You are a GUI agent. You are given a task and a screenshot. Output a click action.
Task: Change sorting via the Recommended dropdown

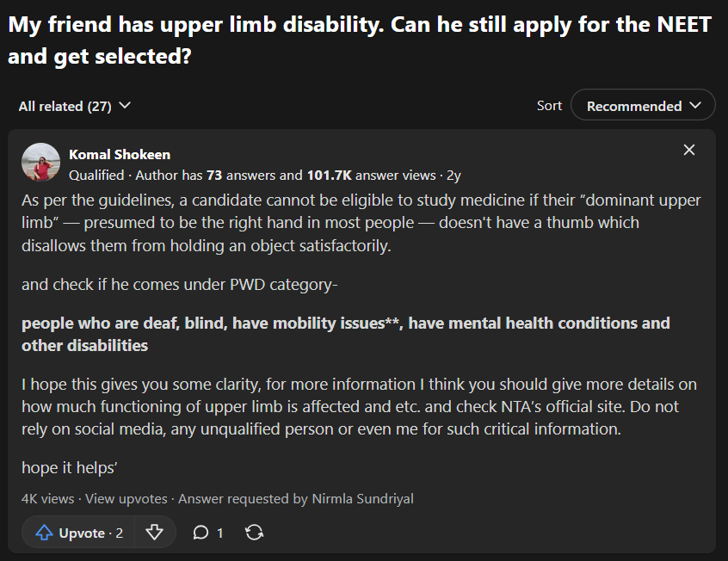642,105
